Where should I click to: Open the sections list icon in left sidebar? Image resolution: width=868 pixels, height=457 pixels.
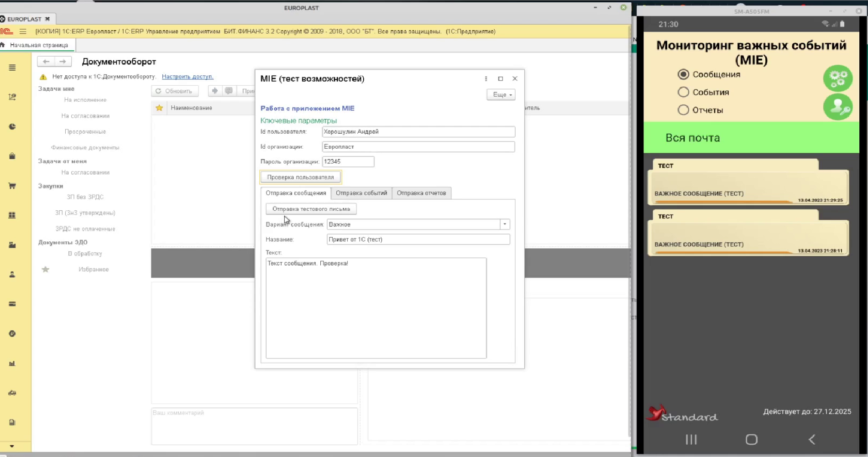(12, 68)
